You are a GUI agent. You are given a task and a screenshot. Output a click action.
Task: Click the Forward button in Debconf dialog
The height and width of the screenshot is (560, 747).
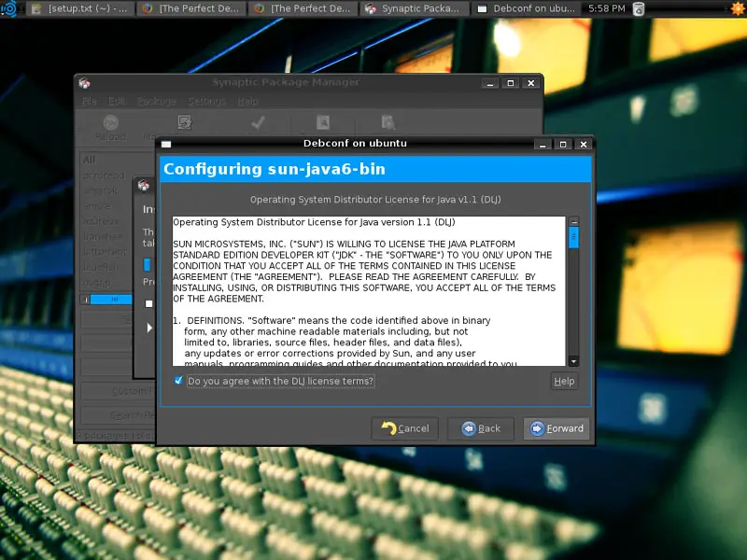pos(556,428)
